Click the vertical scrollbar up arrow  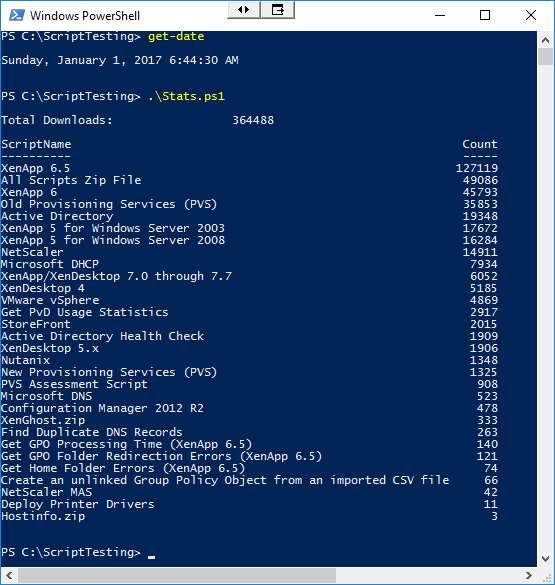tap(545, 40)
